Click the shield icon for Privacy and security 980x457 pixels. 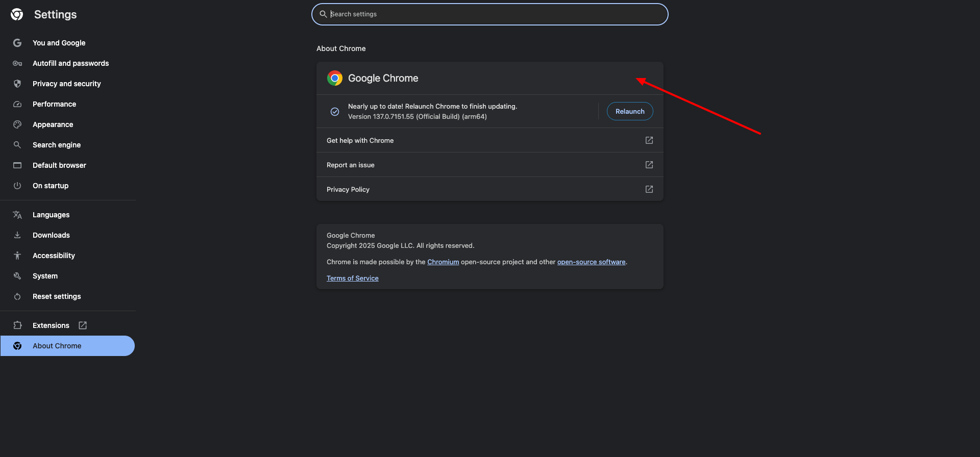[x=17, y=84]
